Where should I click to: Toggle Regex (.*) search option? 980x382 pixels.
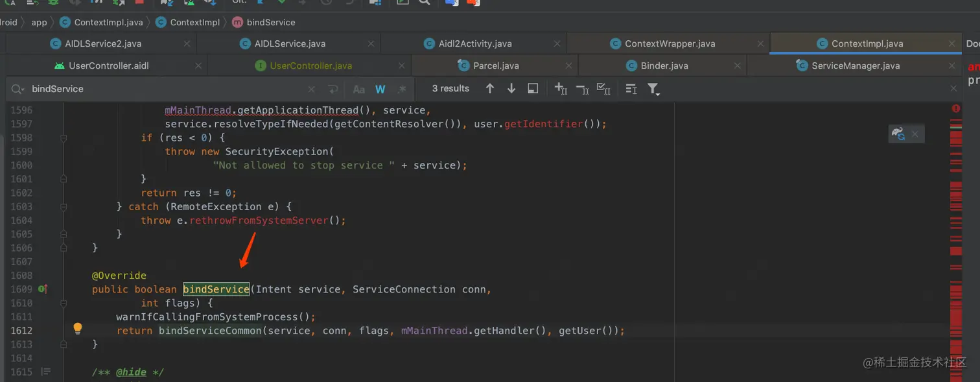click(x=402, y=89)
